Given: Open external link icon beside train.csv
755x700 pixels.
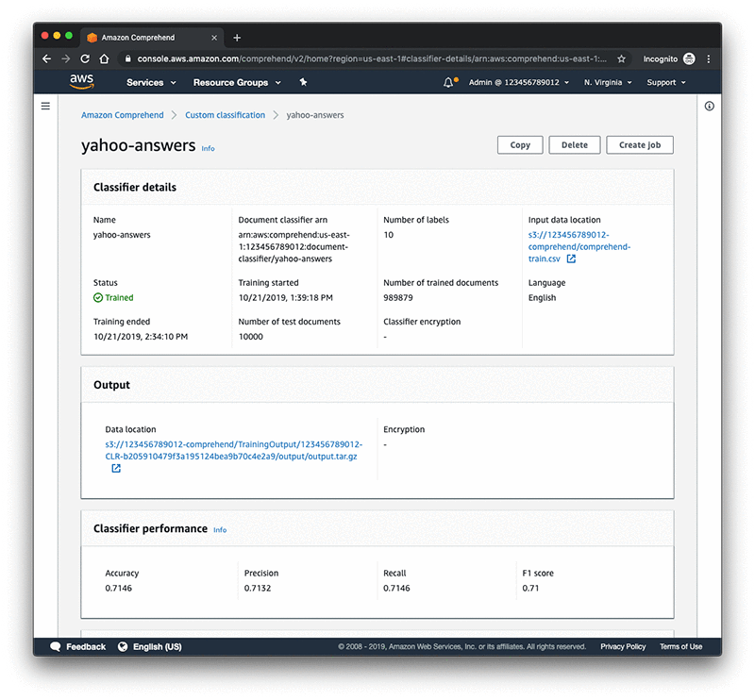Looking at the screenshot, I should point(571,258).
